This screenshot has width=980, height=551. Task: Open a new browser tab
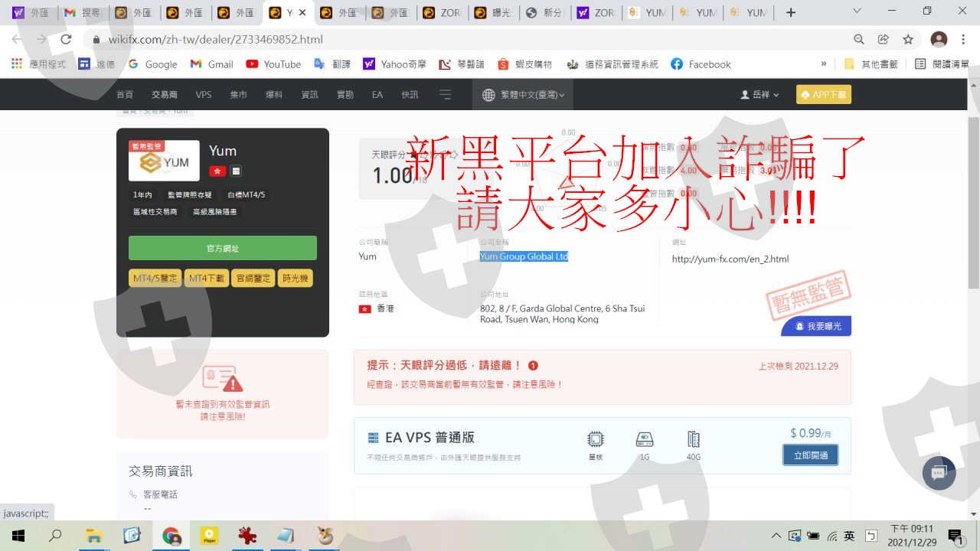coord(791,12)
